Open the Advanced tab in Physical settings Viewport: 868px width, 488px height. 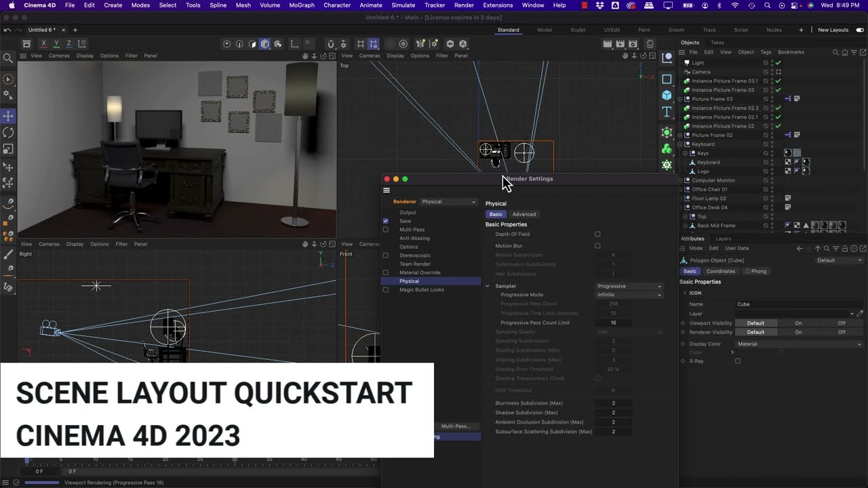(524, 214)
